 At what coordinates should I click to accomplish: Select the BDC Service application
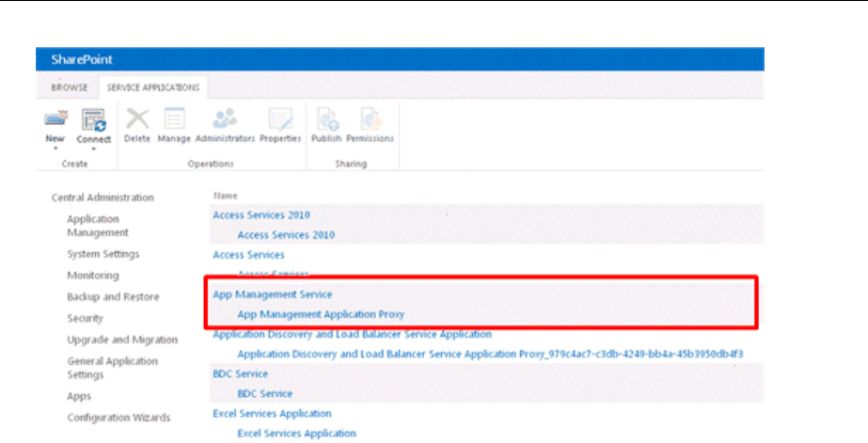(240, 373)
